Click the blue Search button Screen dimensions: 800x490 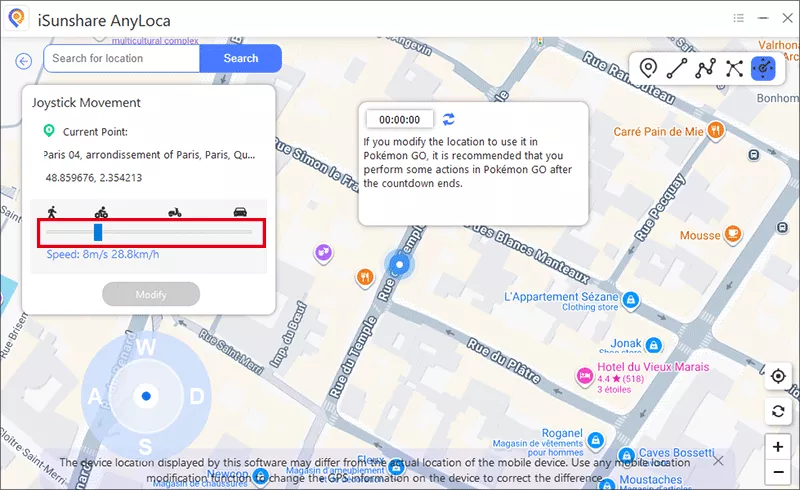click(x=240, y=58)
